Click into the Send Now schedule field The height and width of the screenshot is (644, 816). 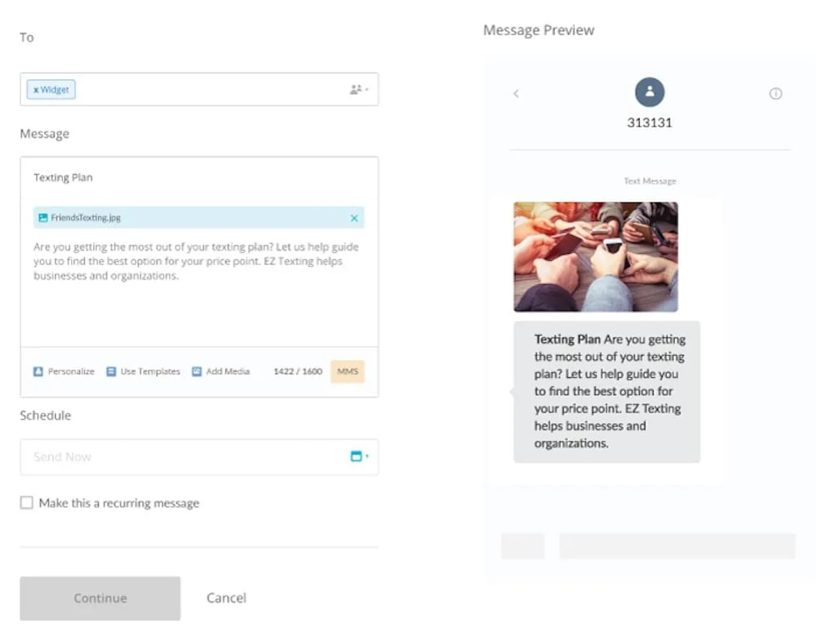click(180, 457)
